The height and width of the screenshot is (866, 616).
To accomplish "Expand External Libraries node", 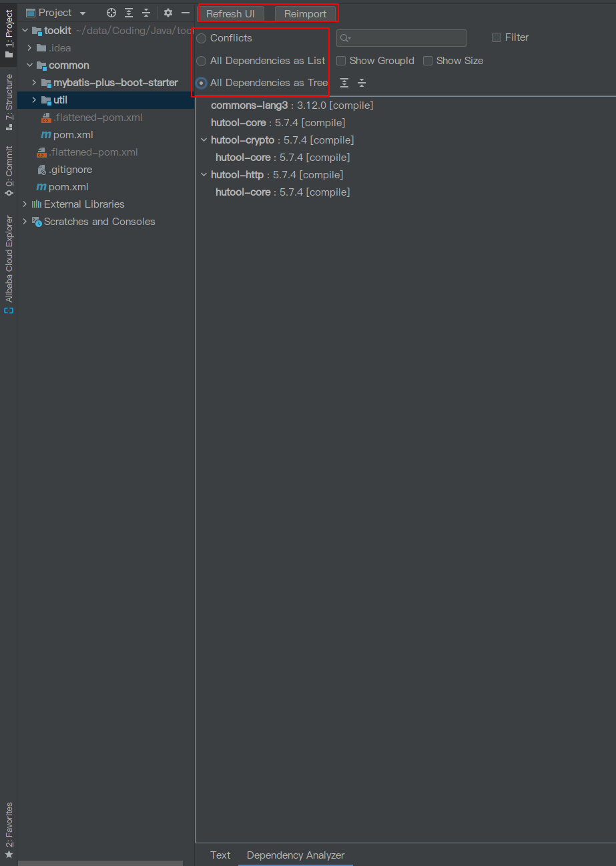I will click(25, 204).
